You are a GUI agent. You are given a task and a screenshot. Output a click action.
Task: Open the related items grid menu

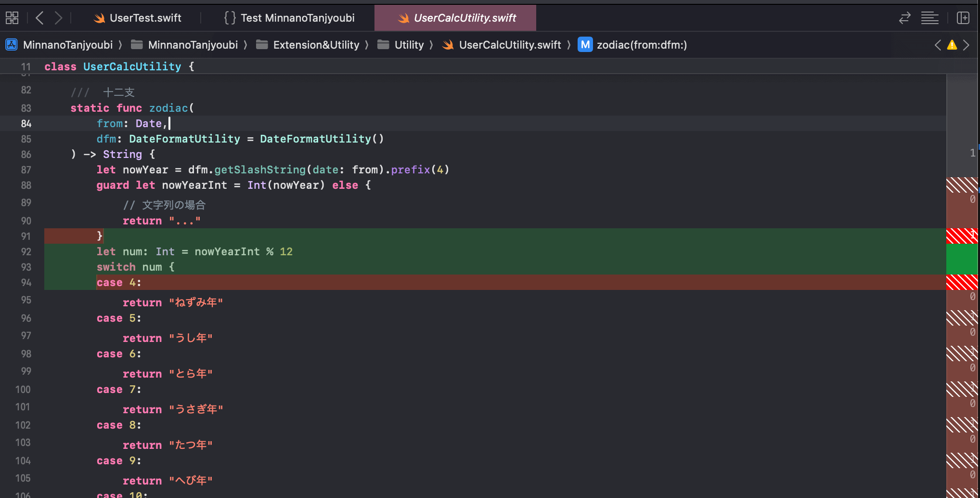[x=12, y=18]
